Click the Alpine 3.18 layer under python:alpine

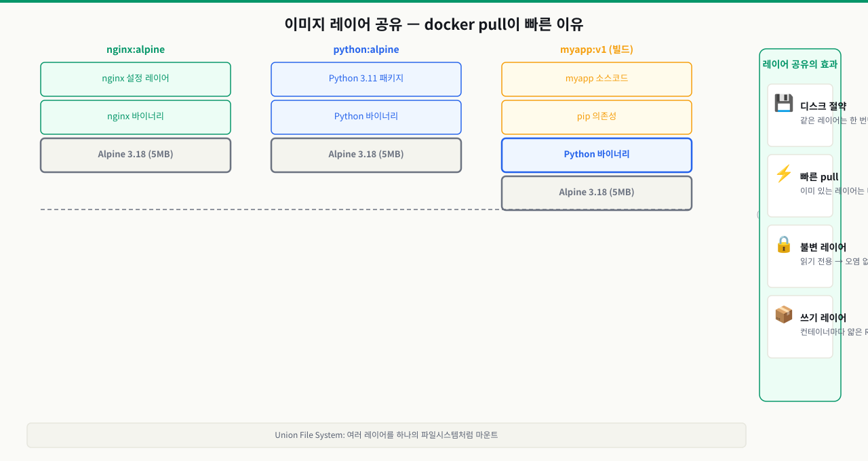click(x=366, y=155)
